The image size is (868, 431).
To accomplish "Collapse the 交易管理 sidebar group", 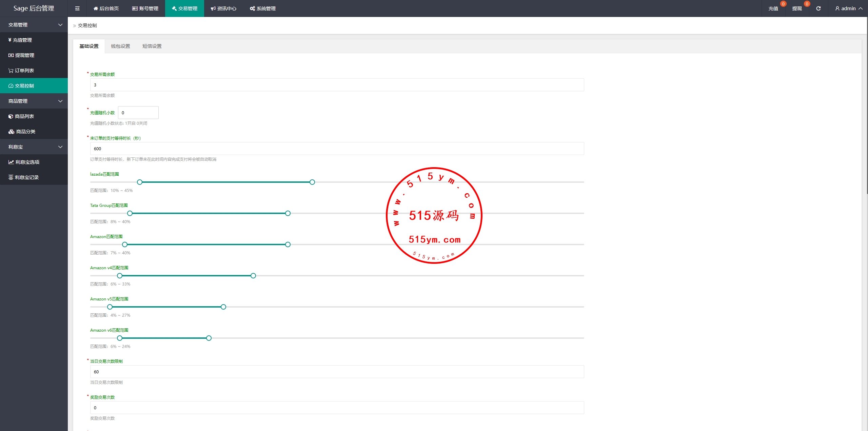I will pyautogui.click(x=60, y=25).
